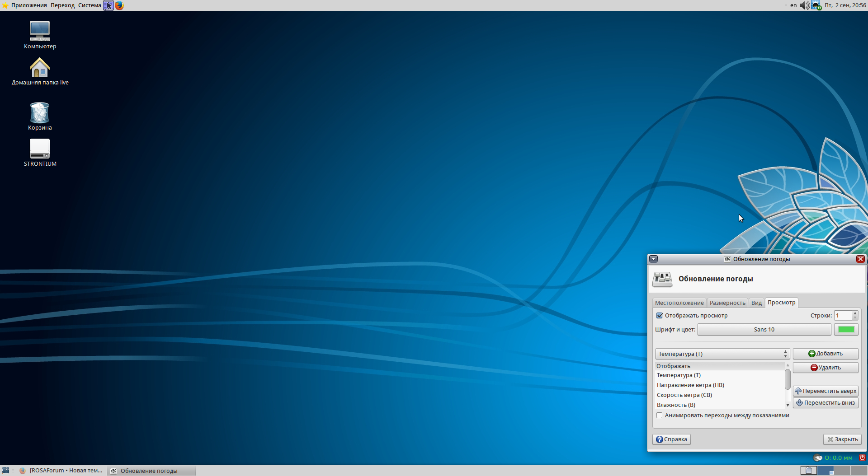Switch to the last workspace in pager
The image size is (868, 476).
pyautogui.click(x=858, y=471)
